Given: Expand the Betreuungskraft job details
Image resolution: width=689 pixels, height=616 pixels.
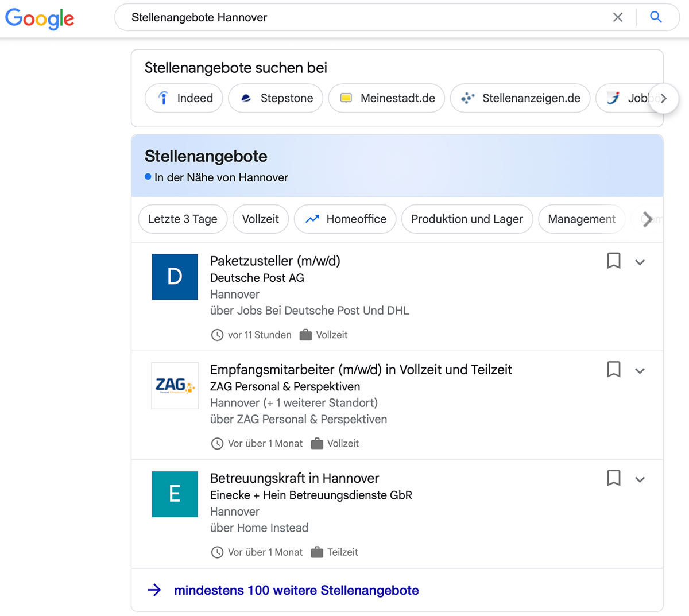Looking at the screenshot, I should point(640,479).
